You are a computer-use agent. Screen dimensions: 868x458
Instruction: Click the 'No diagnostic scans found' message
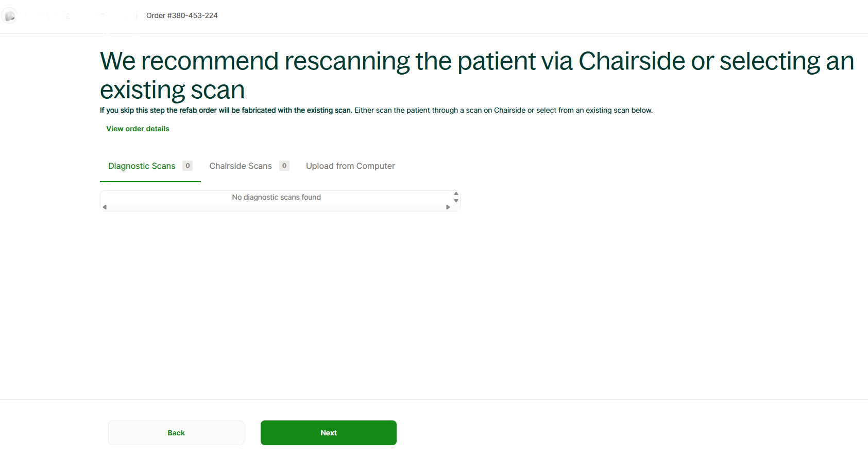click(276, 197)
